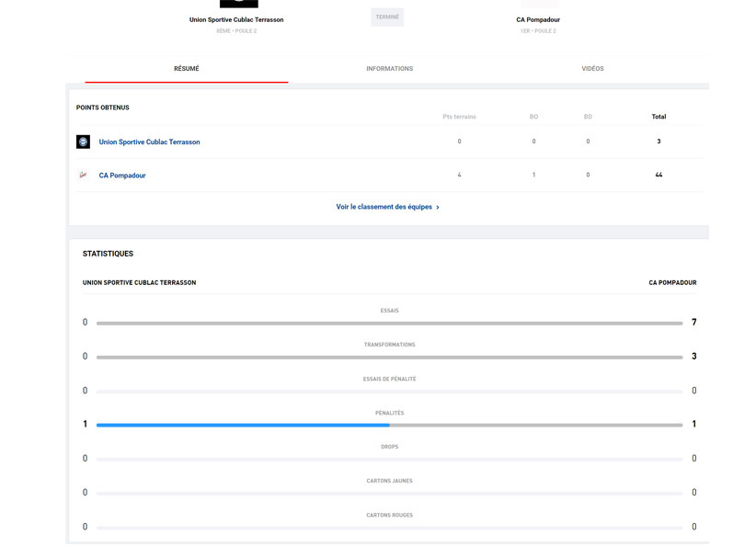Viewport: 756px width, 547px height.
Task: Select the Résumé tab
Action: [x=187, y=69]
